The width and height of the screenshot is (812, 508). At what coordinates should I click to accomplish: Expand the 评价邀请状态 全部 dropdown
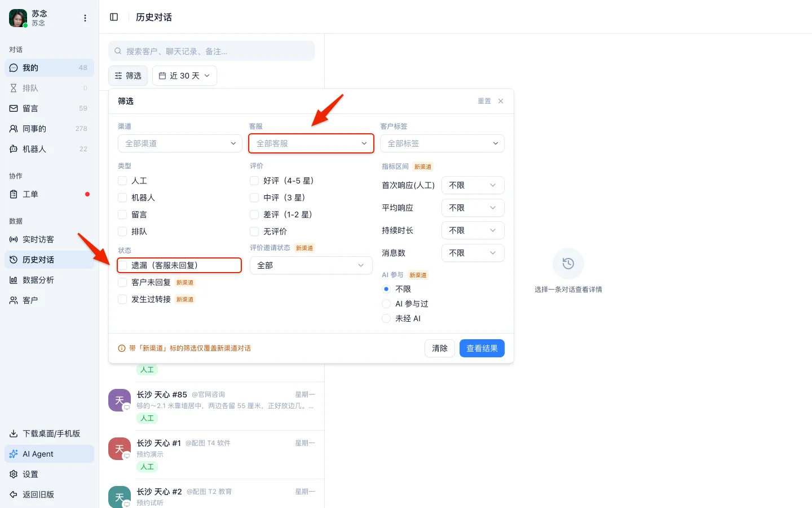coord(311,265)
